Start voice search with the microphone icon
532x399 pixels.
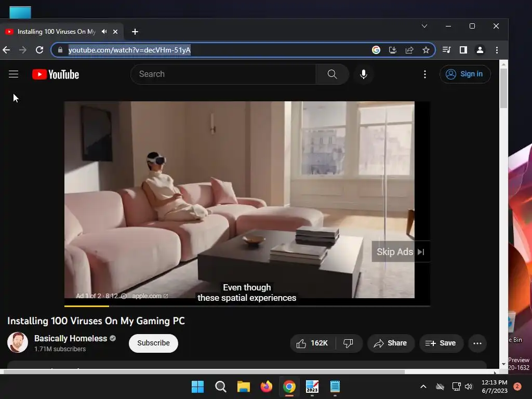(363, 74)
